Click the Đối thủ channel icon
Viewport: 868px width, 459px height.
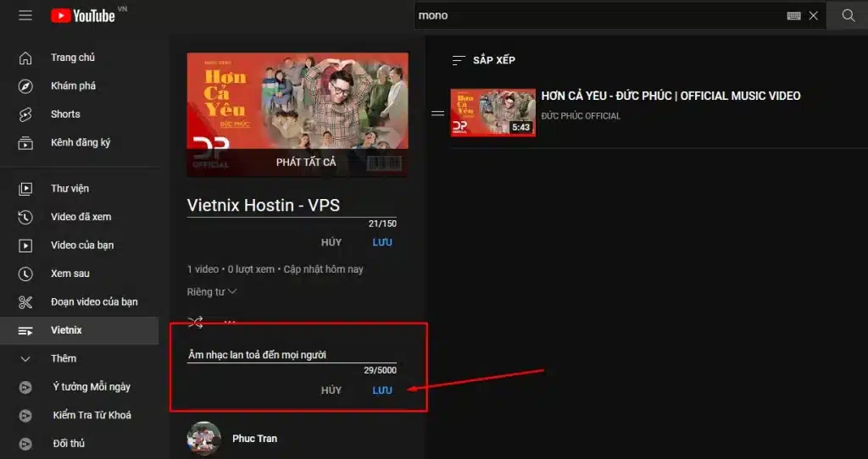[x=25, y=444]
